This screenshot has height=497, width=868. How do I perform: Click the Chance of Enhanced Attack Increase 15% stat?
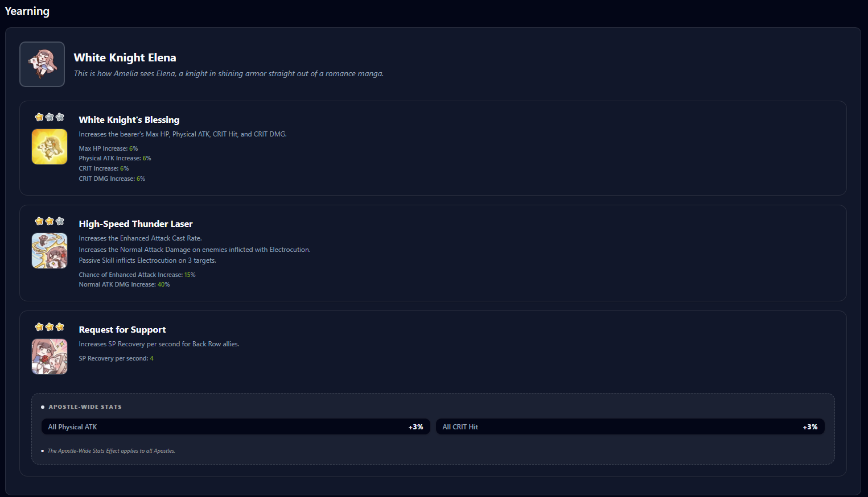(x=137, y=275)
